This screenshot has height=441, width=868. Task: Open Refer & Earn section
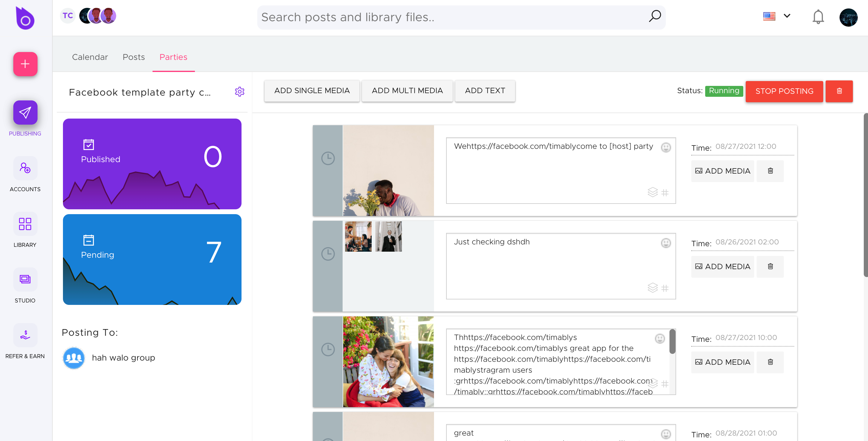[x=25, y=335]
